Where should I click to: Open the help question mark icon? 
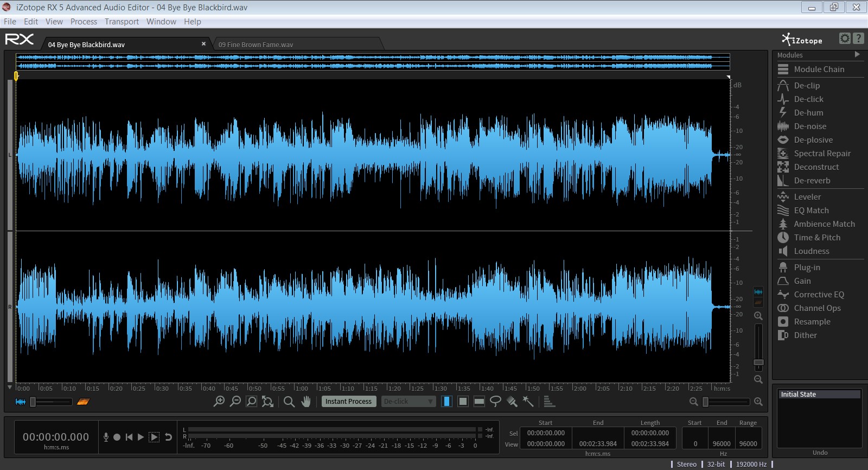pos(858,38)
